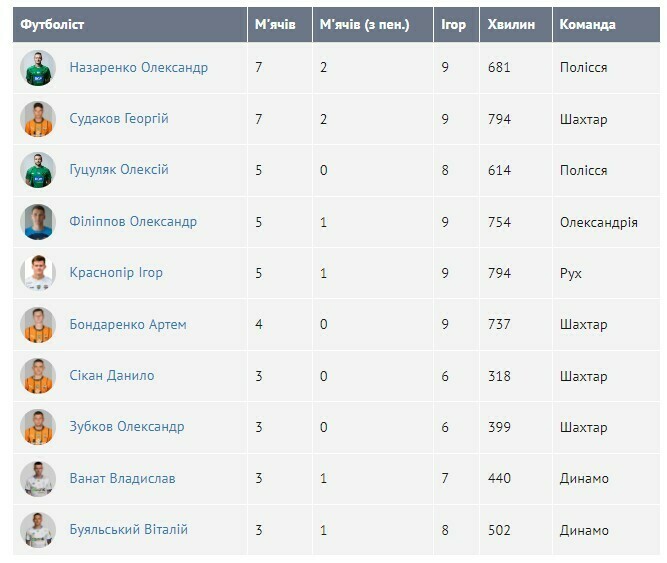This screenshot has width=667, height=563.
Task: Open Зубков Олександр player link
Action: coord(127,427)
